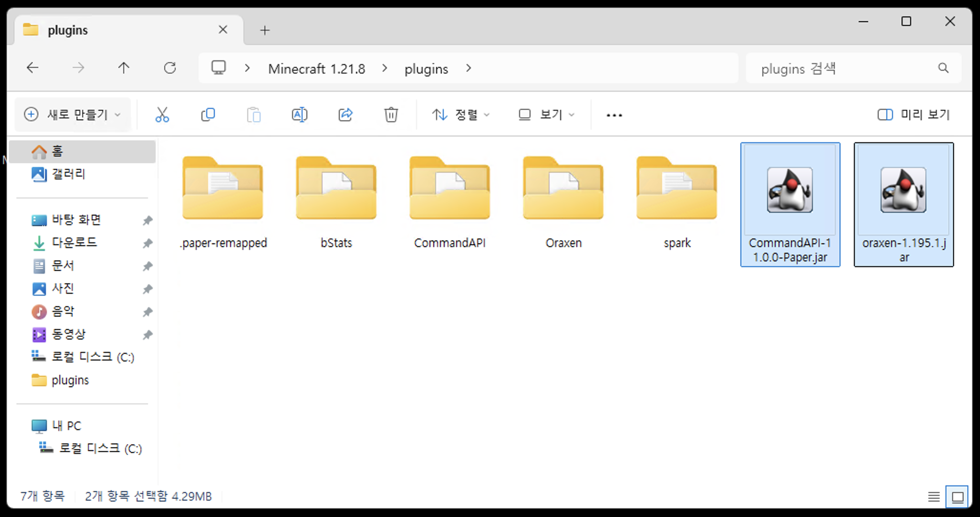980x517 pixels.
Task: Toggle the 미리 보기 preview pane
Action: click(914, 115)
